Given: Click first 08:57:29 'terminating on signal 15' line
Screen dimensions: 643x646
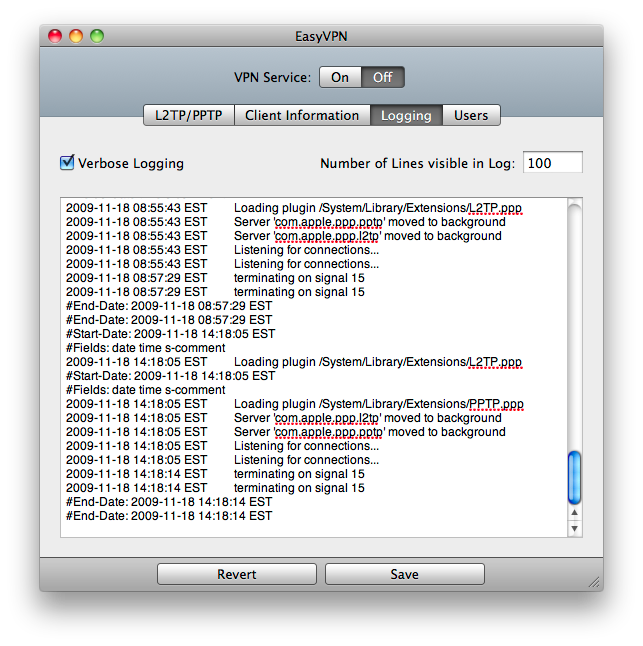Looking at the screenshot, I should 215,278.
